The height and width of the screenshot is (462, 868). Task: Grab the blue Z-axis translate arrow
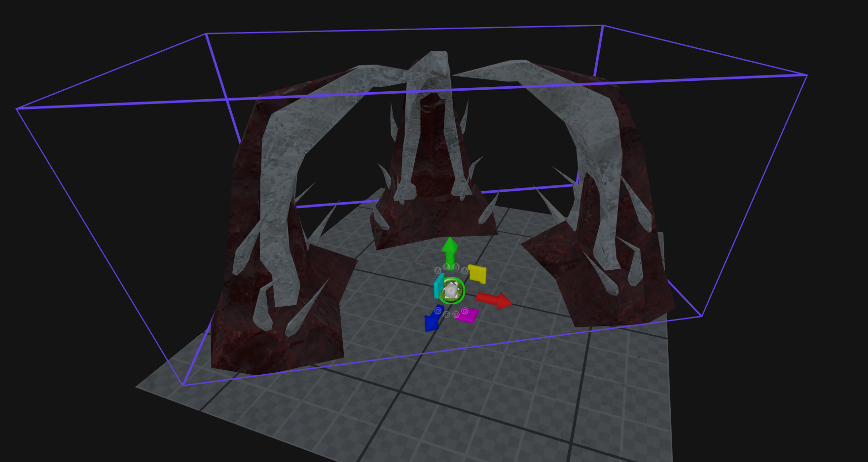tap(434, 318)
